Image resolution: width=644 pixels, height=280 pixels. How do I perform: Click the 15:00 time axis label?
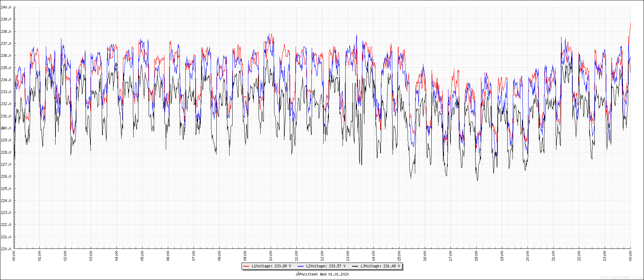(x=399, y=256)
